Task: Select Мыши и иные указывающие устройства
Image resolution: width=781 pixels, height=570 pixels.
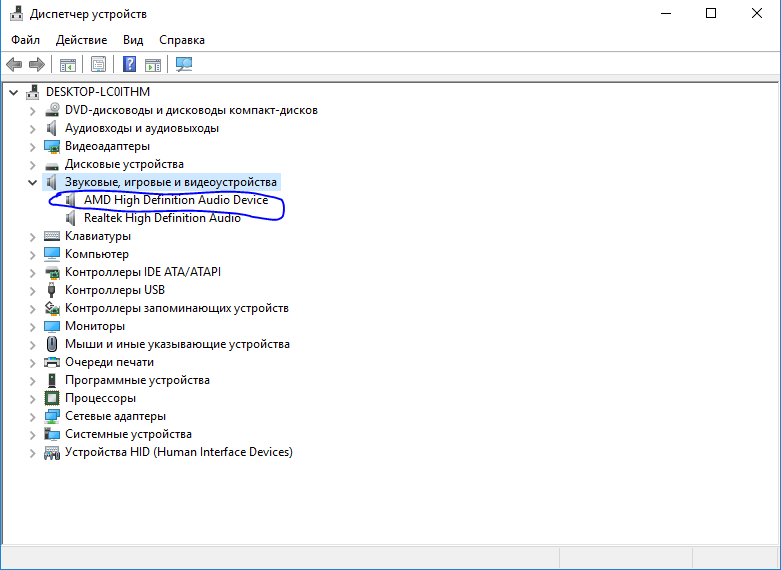Action: point(177,344)
